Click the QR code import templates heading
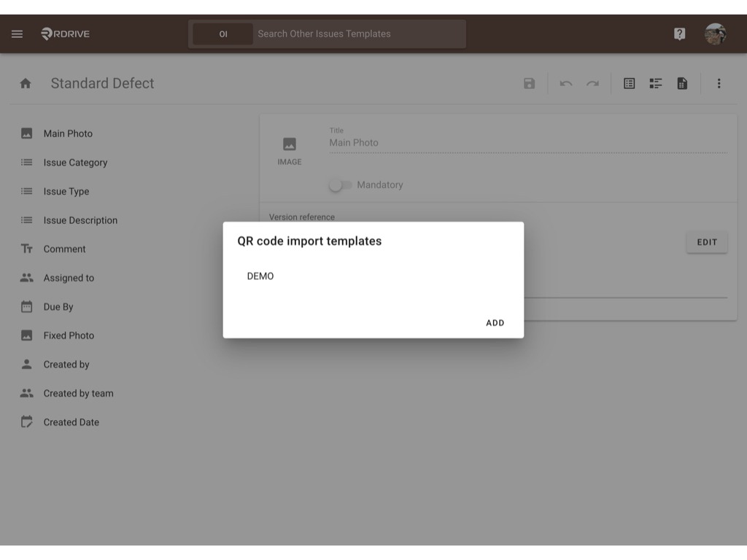Image resolution: width=747 pixels, height=560 pixels. point(309,241)
